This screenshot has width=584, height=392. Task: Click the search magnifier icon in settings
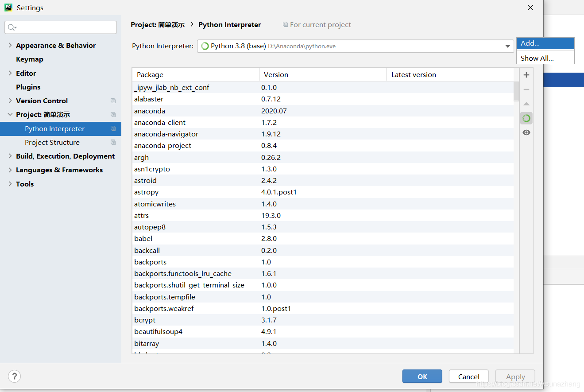(x=12, y=27)
